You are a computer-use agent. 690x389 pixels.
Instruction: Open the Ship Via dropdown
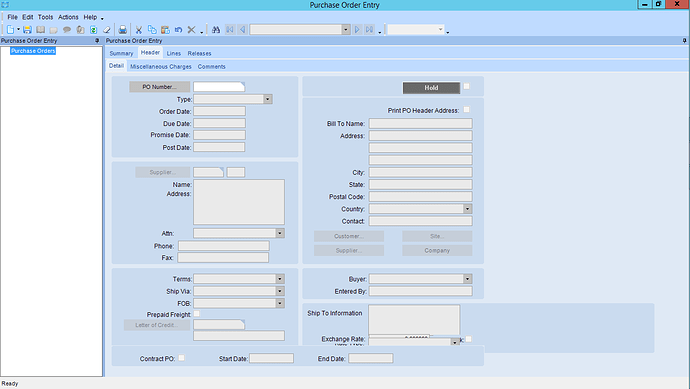click(280, 291)
